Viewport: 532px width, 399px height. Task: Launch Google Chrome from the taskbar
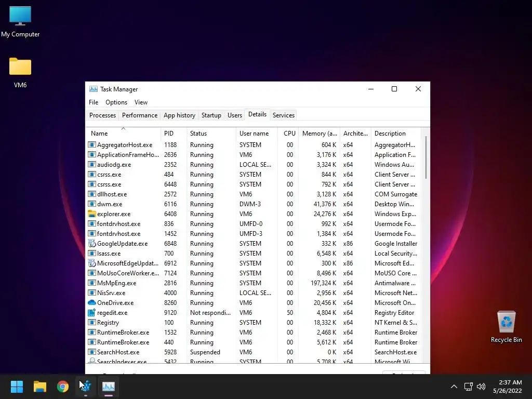coord(63,386)
